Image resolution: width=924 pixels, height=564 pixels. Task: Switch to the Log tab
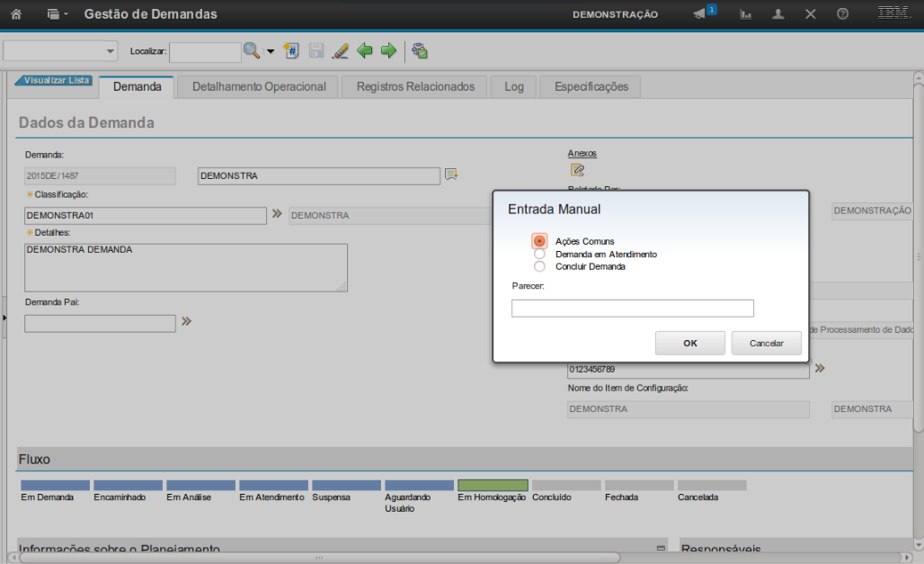[514, 86]
